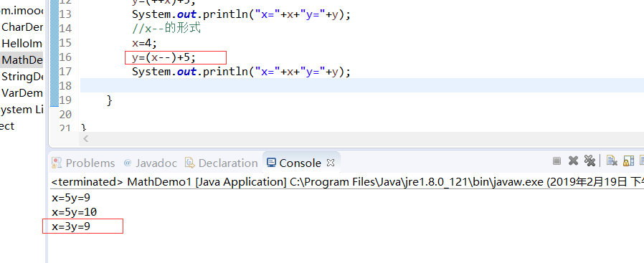Click line number 20 in the gutter
Viewport: 644px width, 263px height.
pos(65,114)
